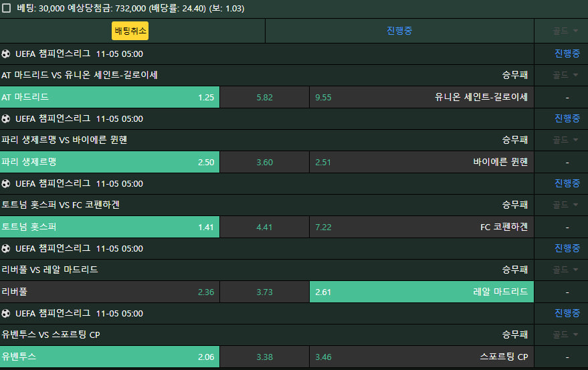Select 바이에른 뮌헨 win at odds 2.51
Screen dimensions: 588x370
tap(421, 162)
